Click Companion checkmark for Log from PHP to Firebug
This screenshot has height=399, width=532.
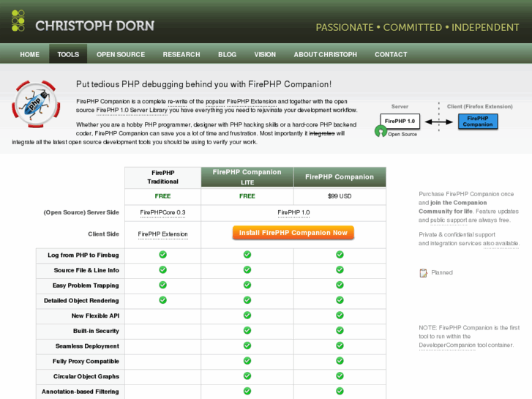point(340,255)
